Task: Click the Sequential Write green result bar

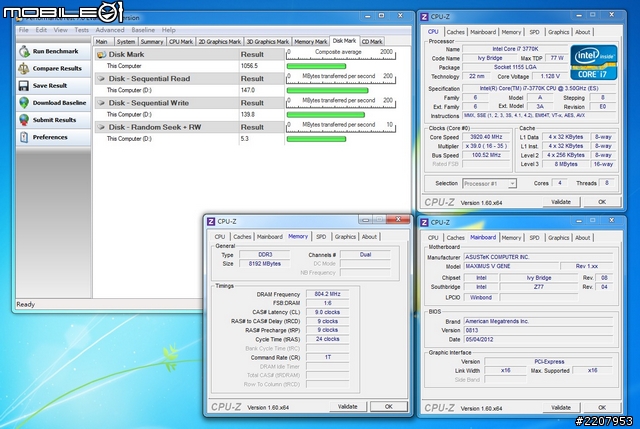Action: [326, 115]
